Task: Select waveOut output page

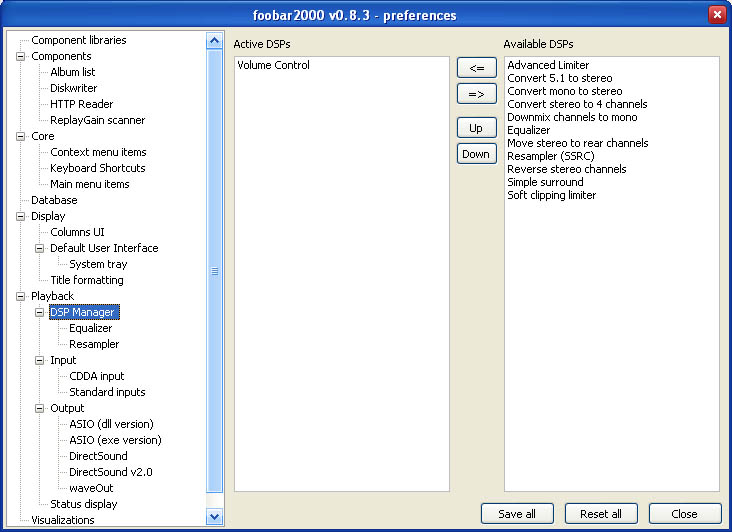Action: pyautogui.click(x=91, y=488)
